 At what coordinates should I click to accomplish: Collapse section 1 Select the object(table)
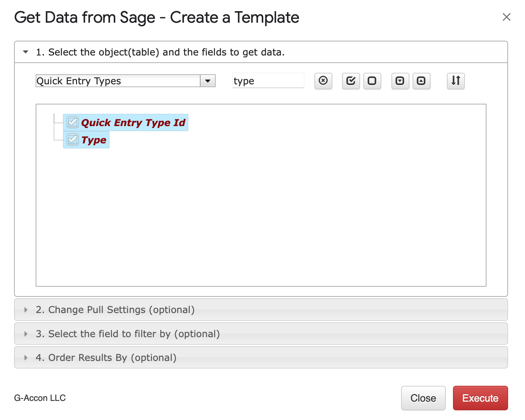[x=261, y=52]
